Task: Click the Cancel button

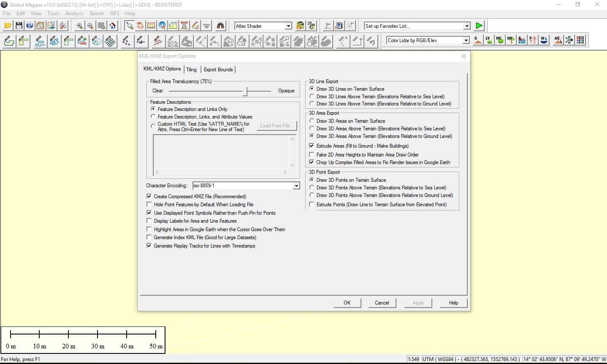Action: (382, 303)
